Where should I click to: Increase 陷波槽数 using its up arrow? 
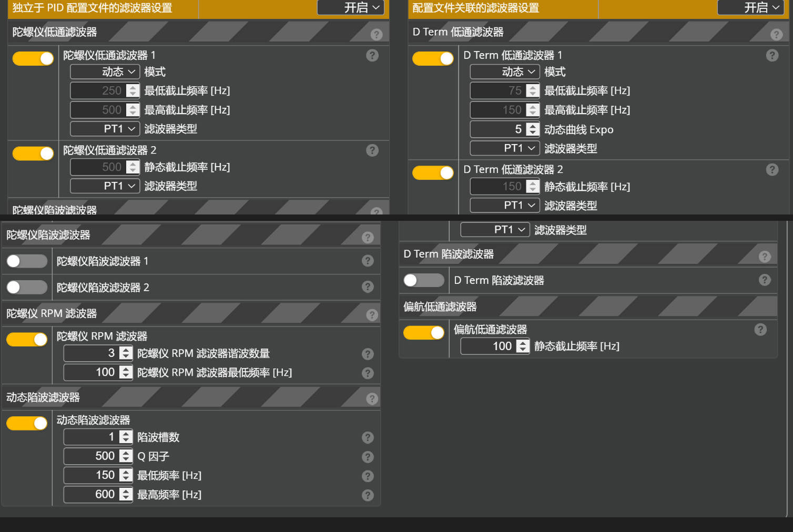click(x=126, y=434)
